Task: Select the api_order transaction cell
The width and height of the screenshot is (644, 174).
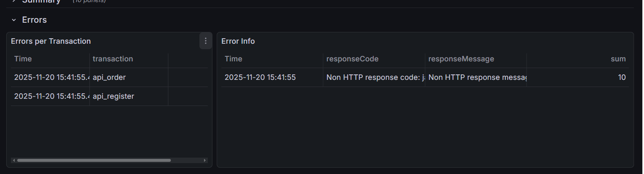Action: click(109, 77)
